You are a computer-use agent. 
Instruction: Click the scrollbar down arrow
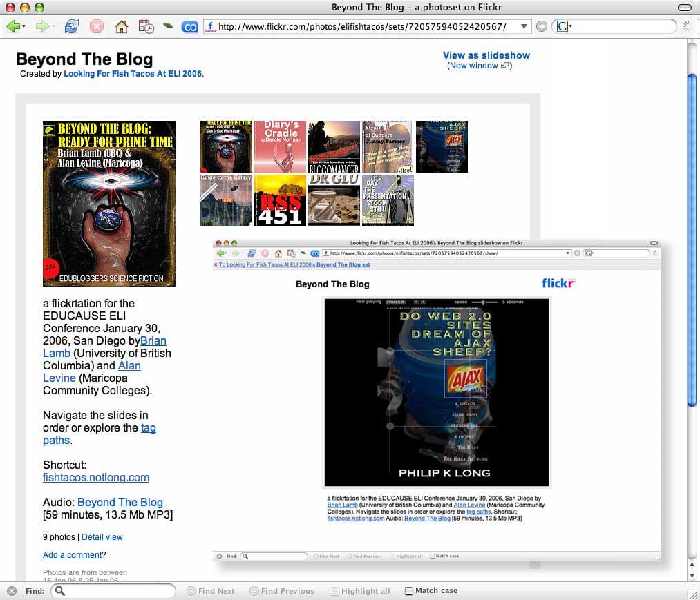[x=692, y=575]
